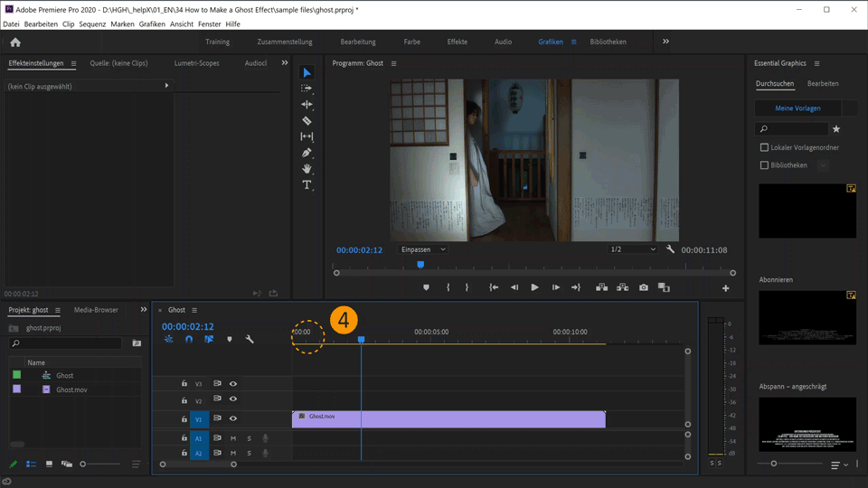868x488 pixels.
Task: Select the Razor tool in the toolbar
Action: tap(307, 121)
